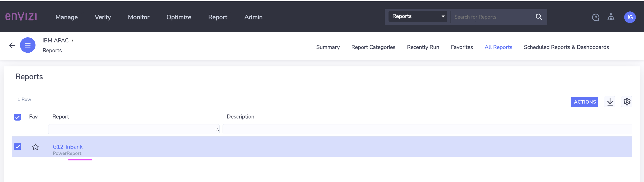Viewport: 644px width, 182px height.
Task: Open grid settings gear icon
Action: [627, 102]
